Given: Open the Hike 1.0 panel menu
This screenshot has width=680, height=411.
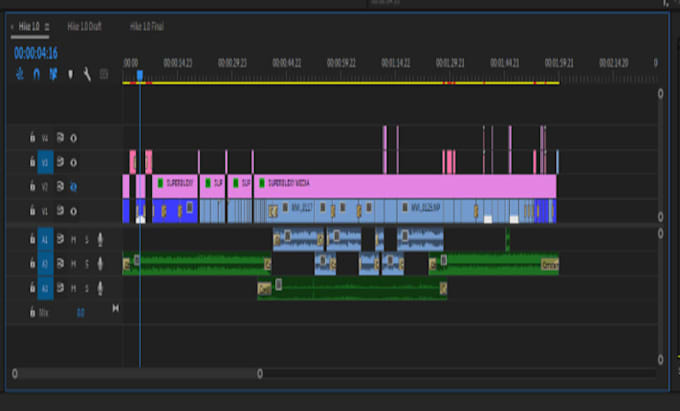Looking at the screenshot, I should coord(47,25).
